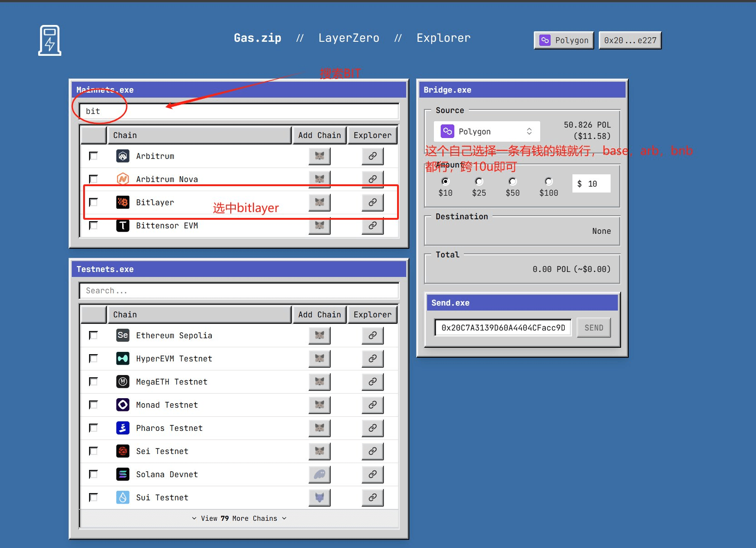Open the Explorer nav tab
The width and height of the screenshot is (756, 548).
click(x=443, y=38)
